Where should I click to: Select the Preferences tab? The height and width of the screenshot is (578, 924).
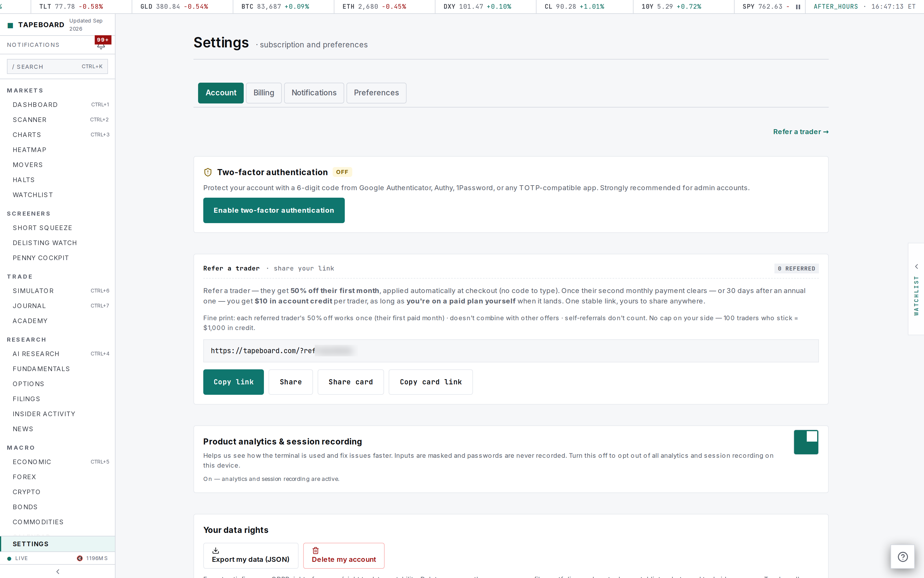(x=376, y=93)
